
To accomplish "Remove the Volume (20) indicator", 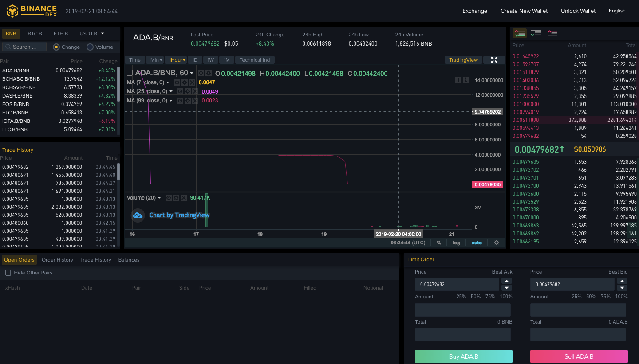I will [x=183, y=198].
